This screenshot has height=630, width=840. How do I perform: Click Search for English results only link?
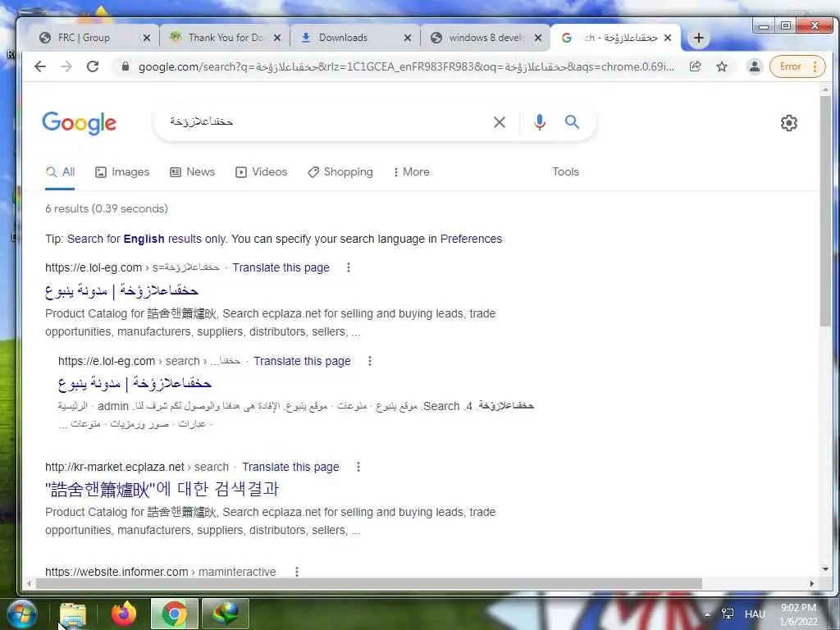coord(147,239)
